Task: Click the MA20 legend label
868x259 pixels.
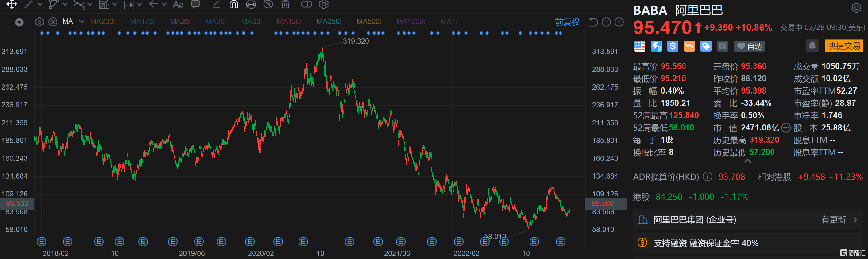Action: [x=180, y=21]
